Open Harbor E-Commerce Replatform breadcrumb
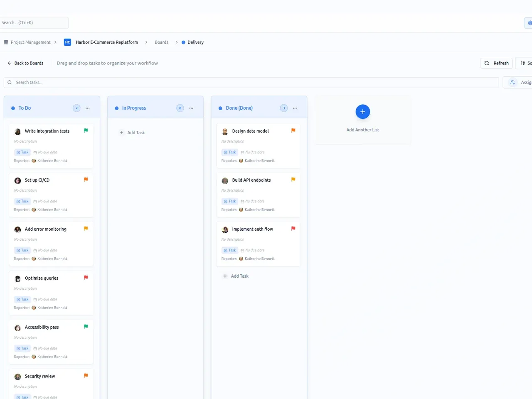 point(107,42)
